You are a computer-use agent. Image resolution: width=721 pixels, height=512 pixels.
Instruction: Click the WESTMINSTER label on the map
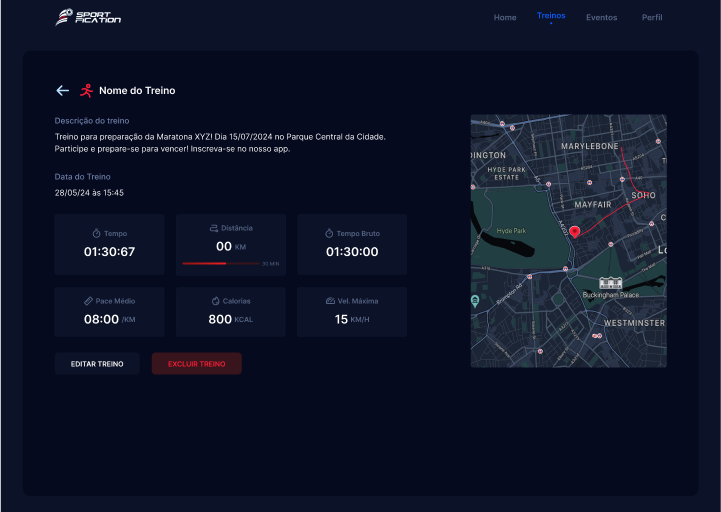tap(635, 323)
